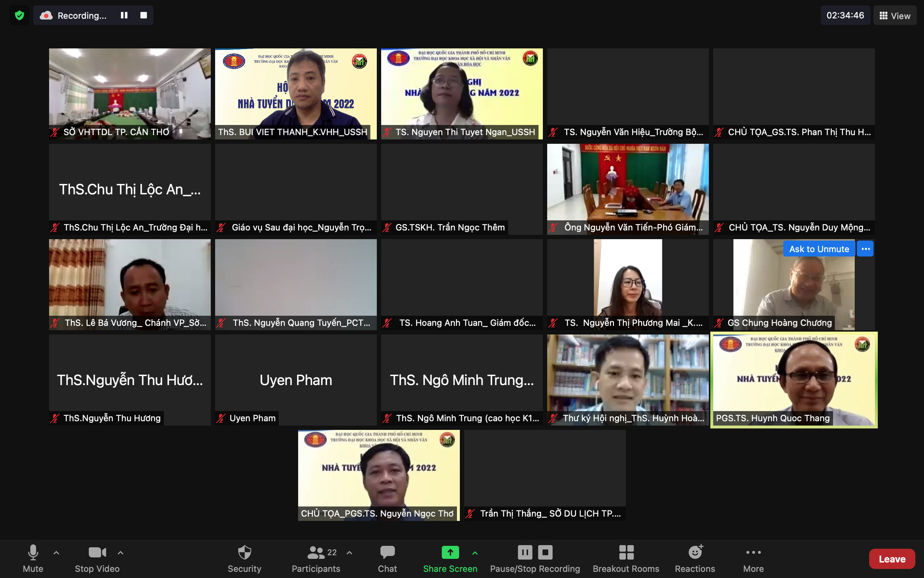924x578 pixels.
Task: Open the Security options
Action: click(244, 558)
